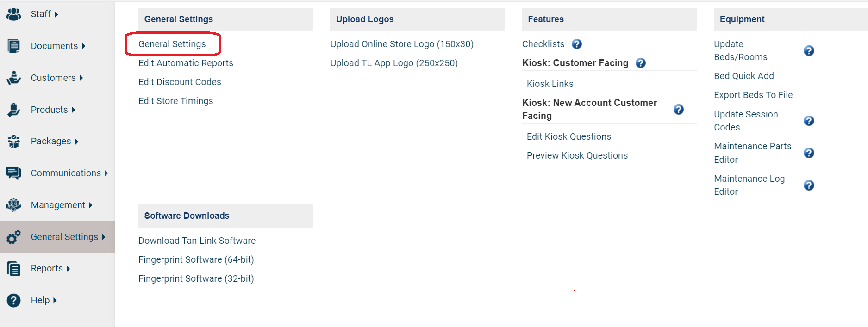868x327 pixels.
Task: Open help icon next to Checklists
Action: point(577,44)
